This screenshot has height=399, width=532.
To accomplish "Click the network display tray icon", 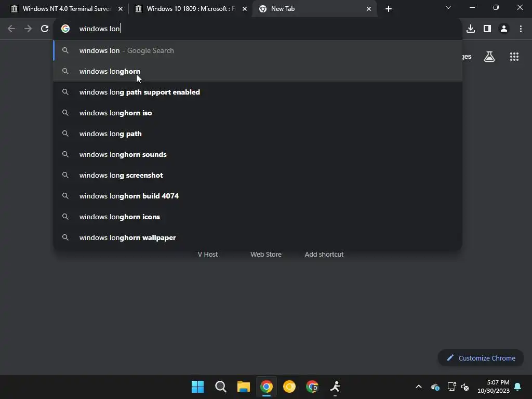I will [x=451, y=387].
